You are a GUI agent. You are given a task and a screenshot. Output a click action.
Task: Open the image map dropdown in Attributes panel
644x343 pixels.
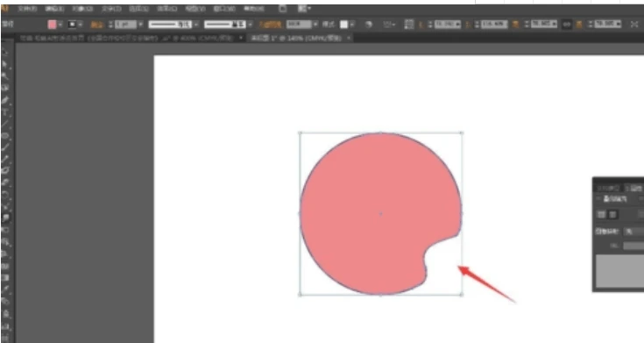tap(633, 232)
